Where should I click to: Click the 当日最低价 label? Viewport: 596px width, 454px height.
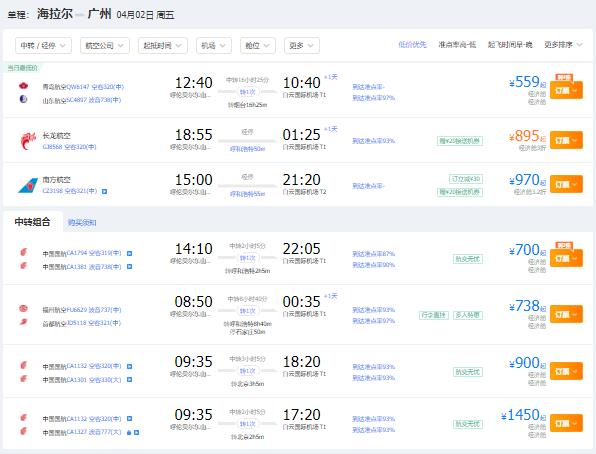click(23, 68)
